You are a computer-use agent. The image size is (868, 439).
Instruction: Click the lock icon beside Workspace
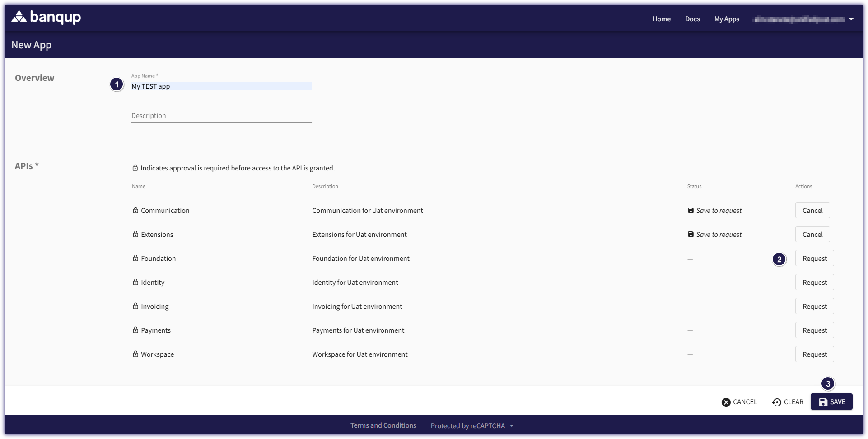pyautogui.click(x=135, y=354)
